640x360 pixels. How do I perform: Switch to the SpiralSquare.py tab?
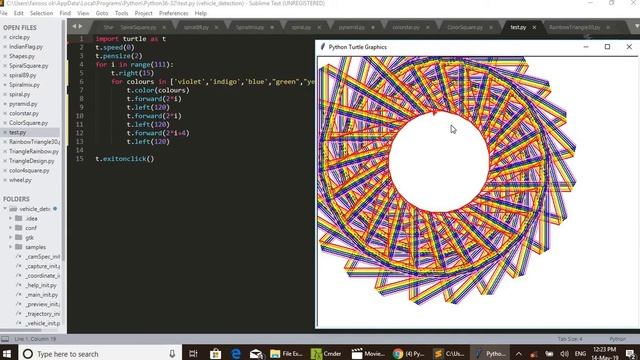pyautogui.click(x=138, y=27)
